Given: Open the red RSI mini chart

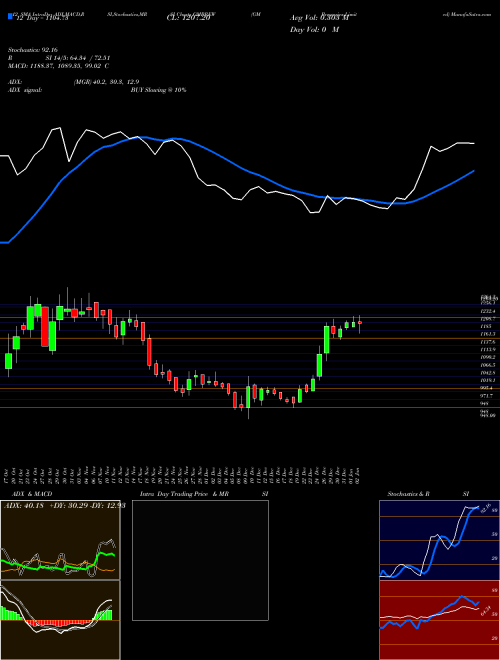Looking at the screenshot, I should coord(439,620).
